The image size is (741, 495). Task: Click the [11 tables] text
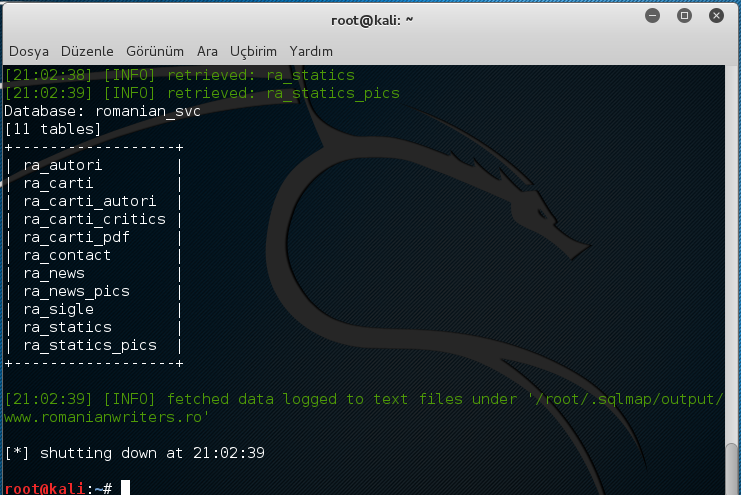coord(52,129)
